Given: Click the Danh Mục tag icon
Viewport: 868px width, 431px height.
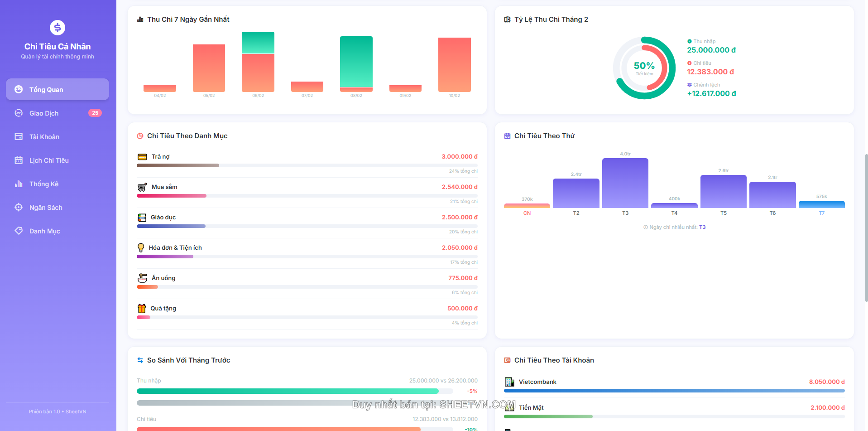Looking at the screenshot, I should (19, 231).
